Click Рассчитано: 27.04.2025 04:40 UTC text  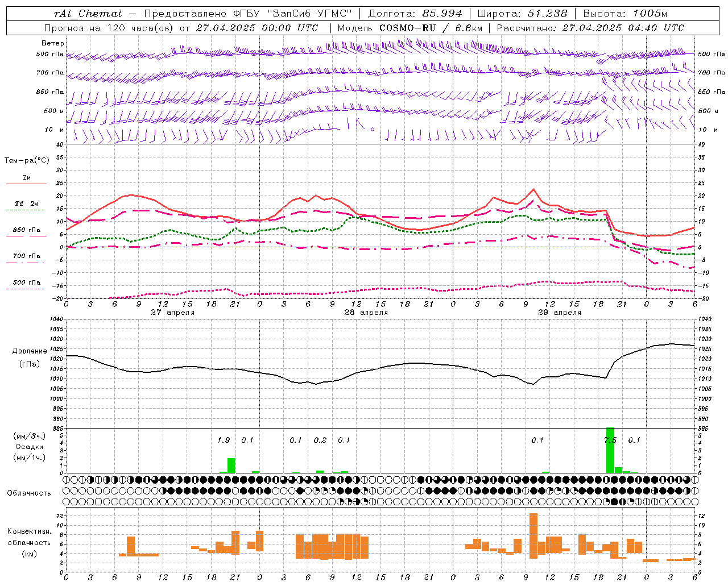(590, 28)
